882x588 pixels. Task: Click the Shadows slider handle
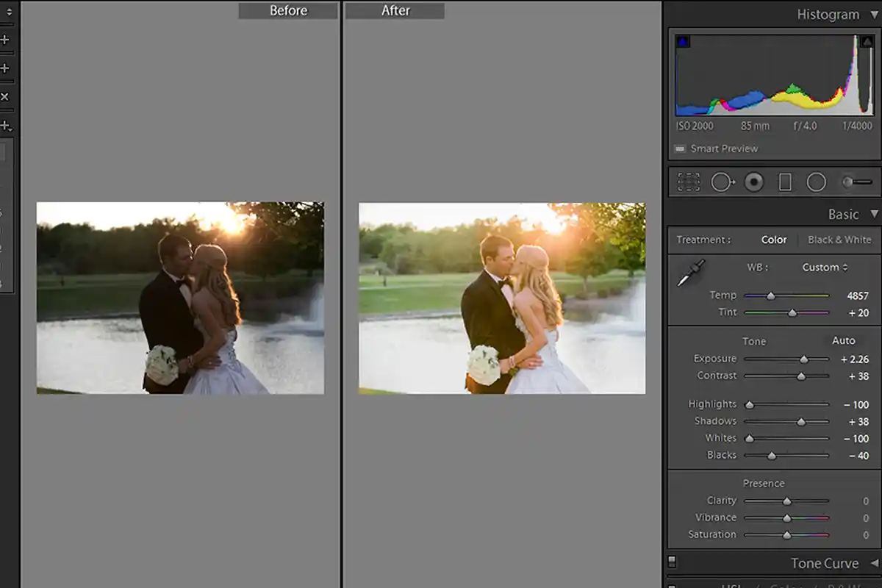point(801,421)
